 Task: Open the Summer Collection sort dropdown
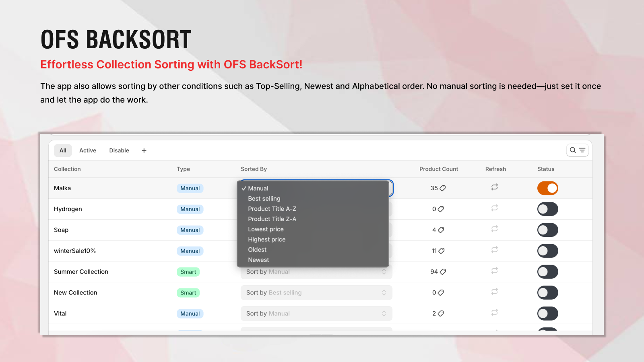[316, 271]
